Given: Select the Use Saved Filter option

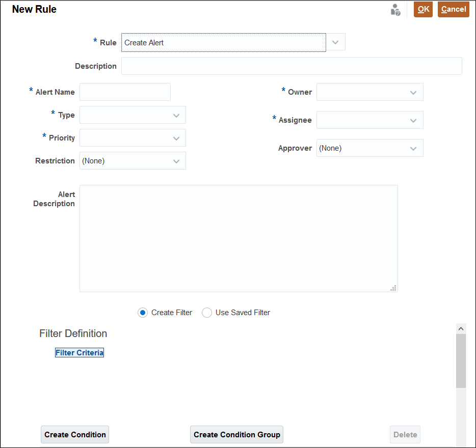Looking at the screenshot, I should (207, 313).
